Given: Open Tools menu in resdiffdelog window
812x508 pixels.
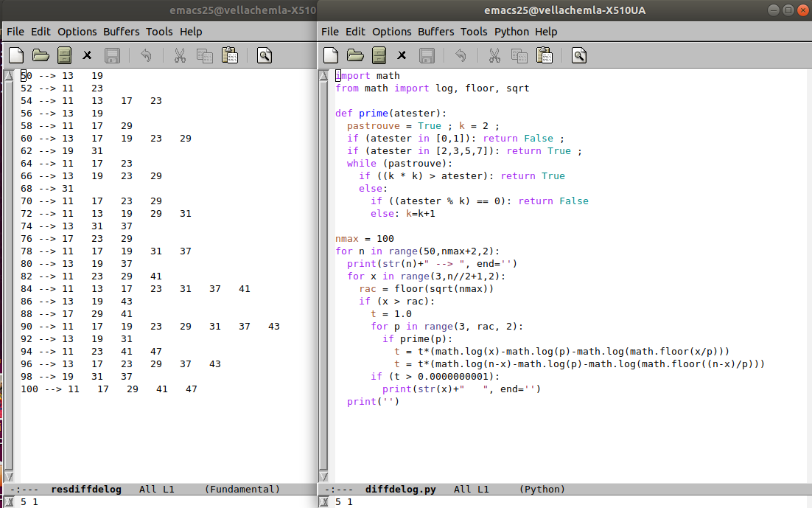Looking at the screenshot, I should 159,32.
